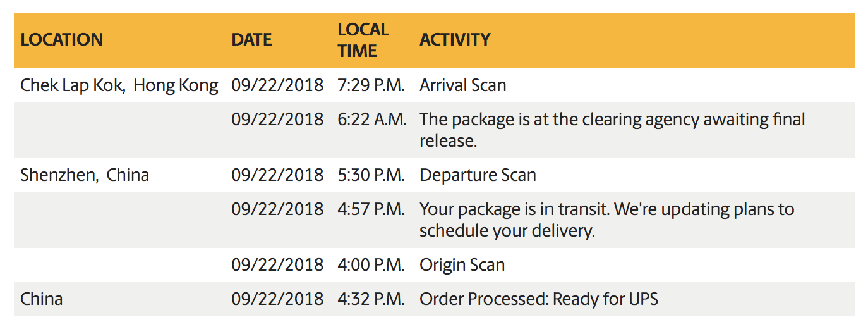Click the package is in transit message
This screenshot has height=334, width=868.
tap(607, 220)
